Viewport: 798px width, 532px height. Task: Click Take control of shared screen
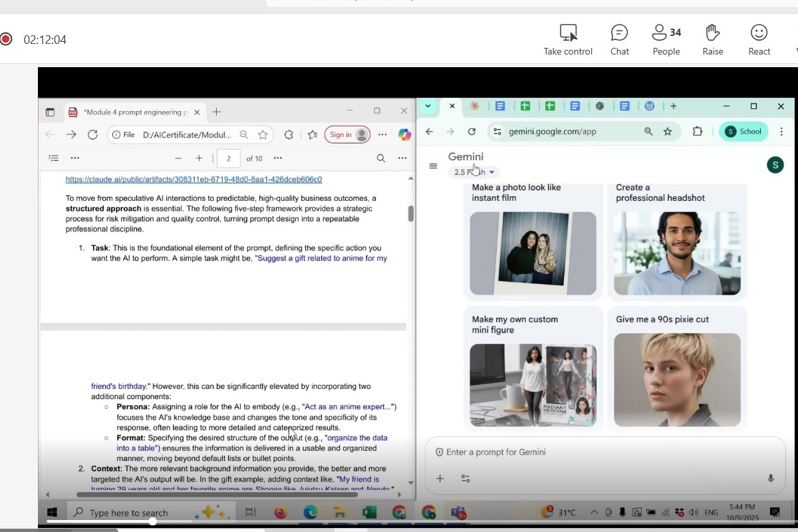[568, 40]
